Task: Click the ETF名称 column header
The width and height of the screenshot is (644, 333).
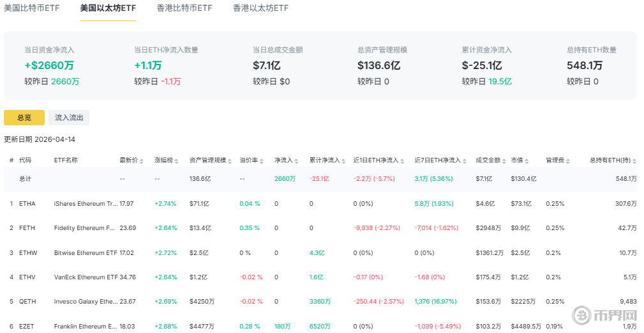Action: (66, 160)
